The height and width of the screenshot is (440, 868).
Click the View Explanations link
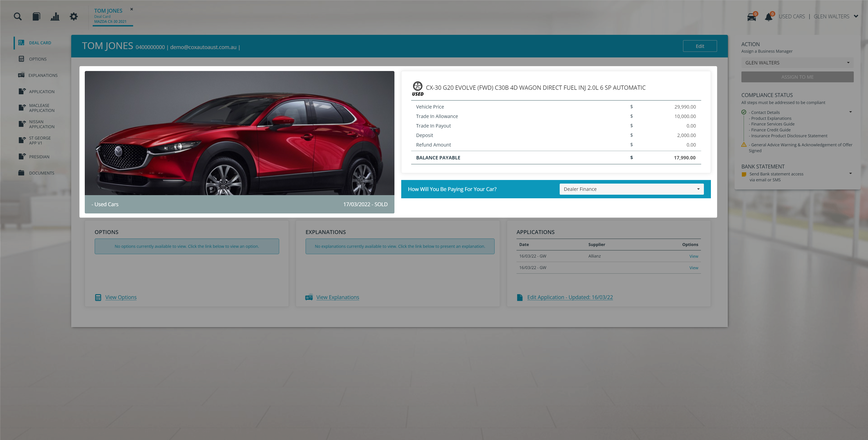[337, 297]
